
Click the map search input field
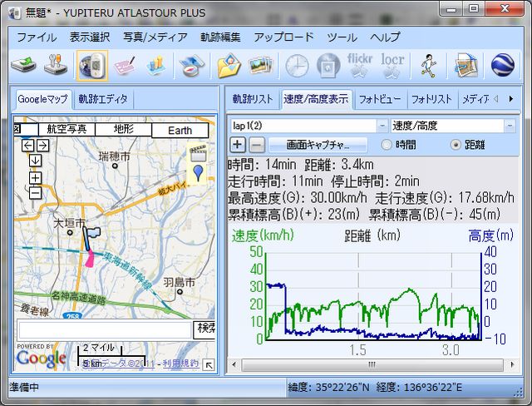pos(106,329)
